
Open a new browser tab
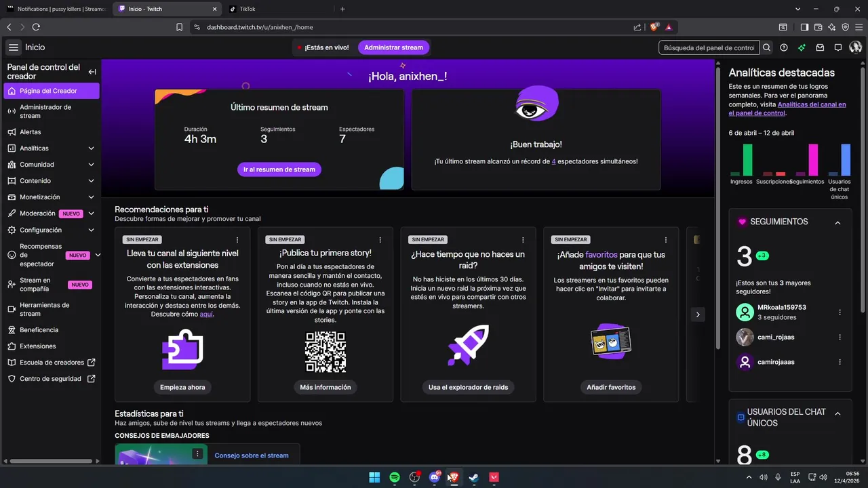[342, 9]
